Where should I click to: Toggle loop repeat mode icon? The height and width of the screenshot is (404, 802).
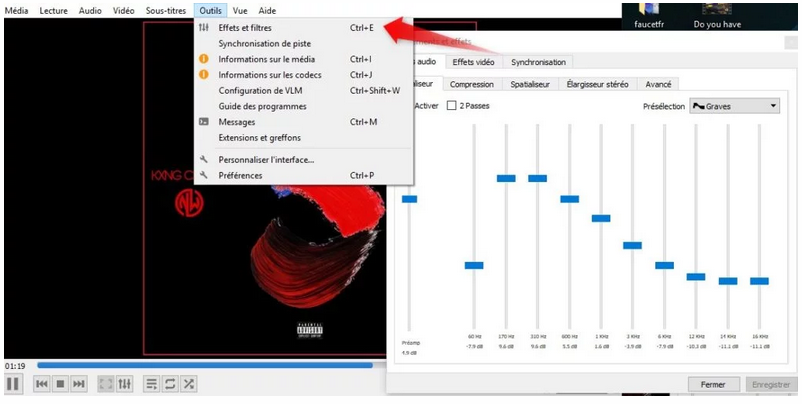(170, 383)
